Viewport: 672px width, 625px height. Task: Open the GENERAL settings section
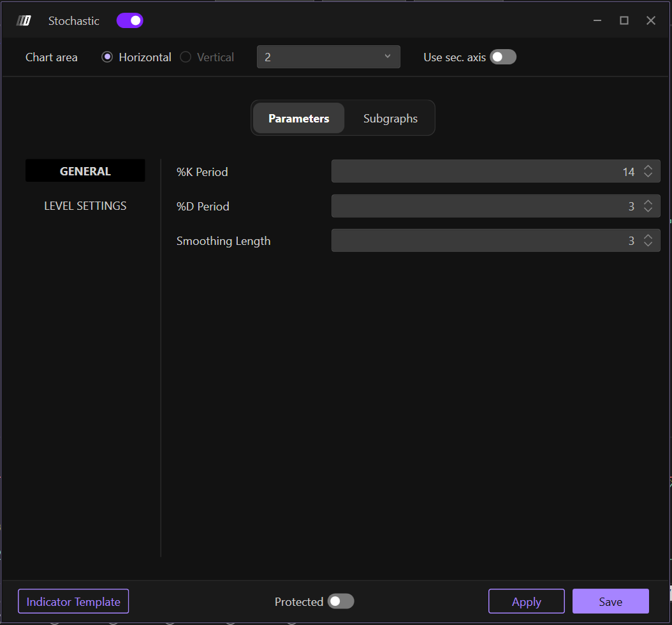(85, 171)
